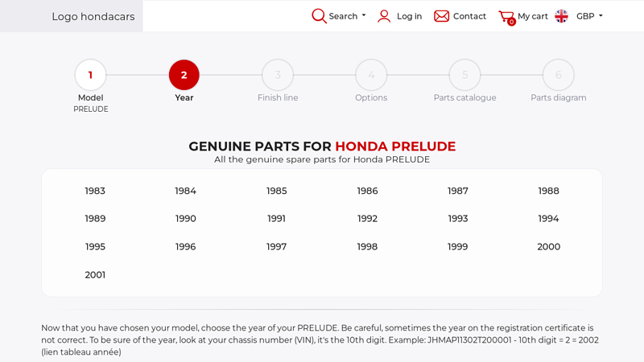This screenshot has width=644, height=362.
Task: Click step 4 Options
Action: (371, 75)
